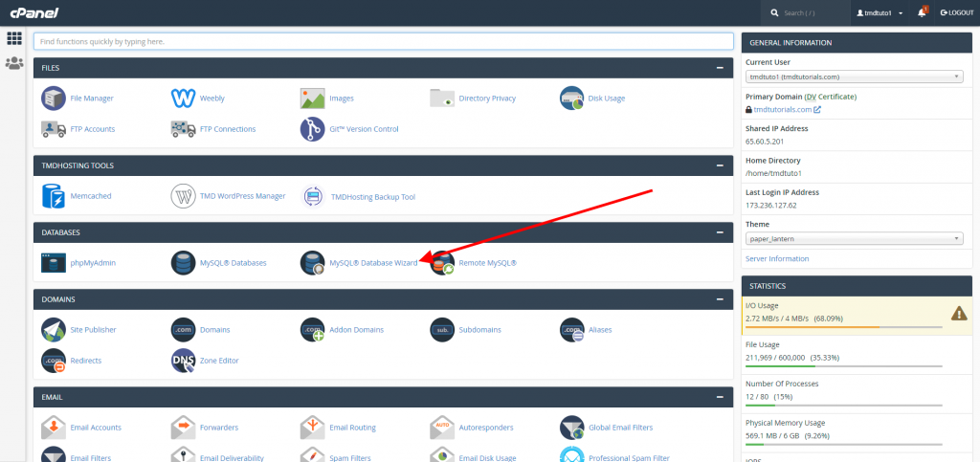This screenshot has width=980, height=462.
Task: Collapse the Files section
Action: pos(719,68)
